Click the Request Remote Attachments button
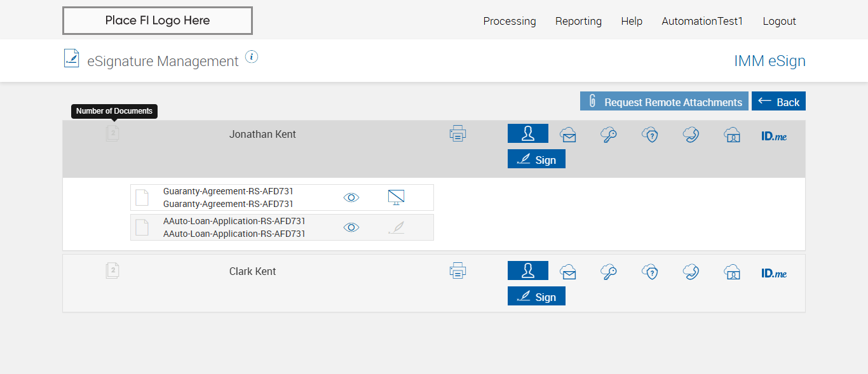Screen dimensions: 868x374 click(664, 102)
